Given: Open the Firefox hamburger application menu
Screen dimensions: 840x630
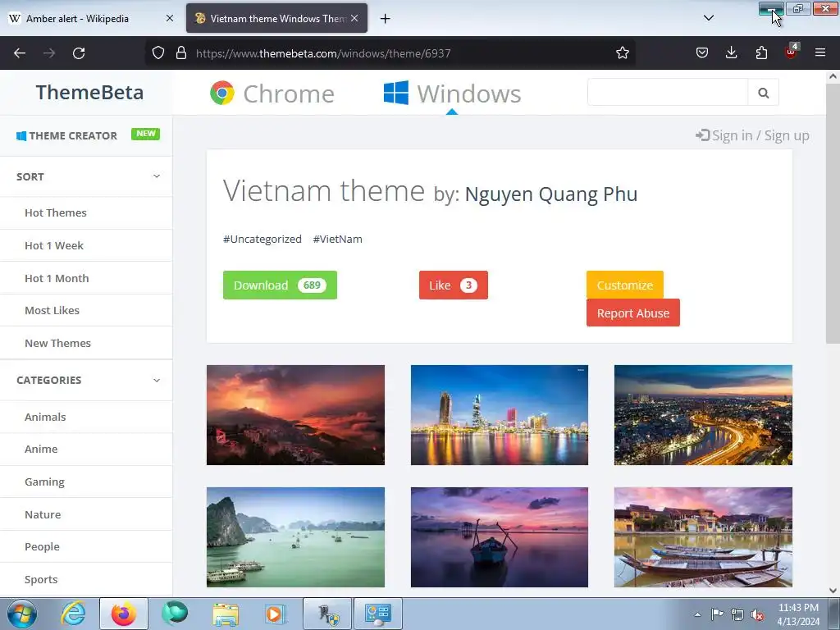Looking at the screenshot, I should click(x=820, y=53).
